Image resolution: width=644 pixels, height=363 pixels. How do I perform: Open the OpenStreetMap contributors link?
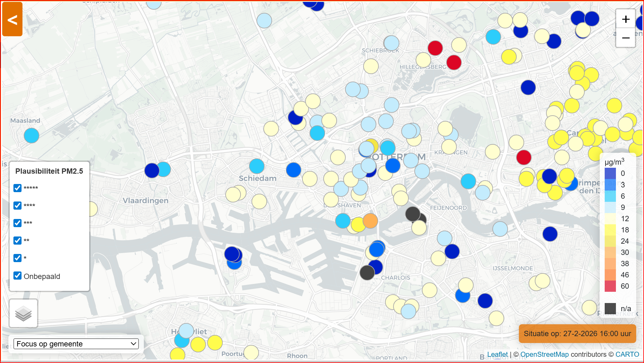[x=544, y=355]
